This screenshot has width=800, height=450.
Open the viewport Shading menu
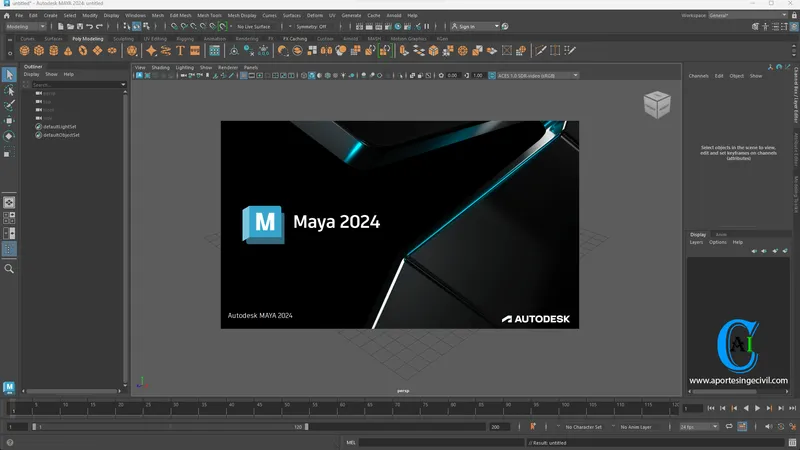[x=160, y=67]
